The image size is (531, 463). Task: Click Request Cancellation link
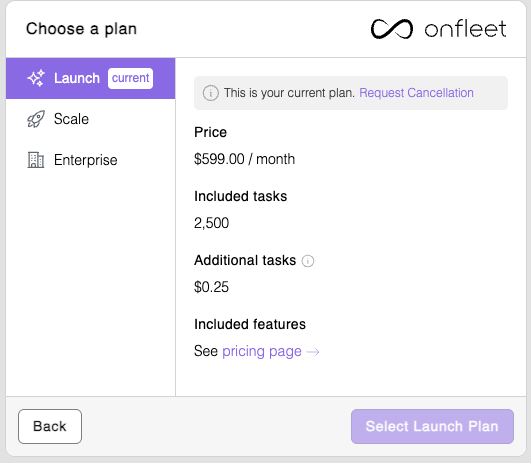click(416, 92)
